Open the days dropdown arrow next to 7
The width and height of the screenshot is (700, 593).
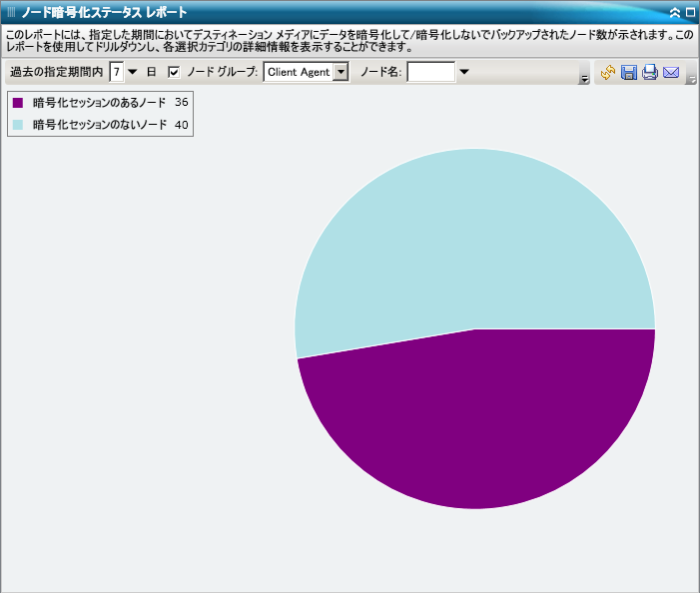133,72
